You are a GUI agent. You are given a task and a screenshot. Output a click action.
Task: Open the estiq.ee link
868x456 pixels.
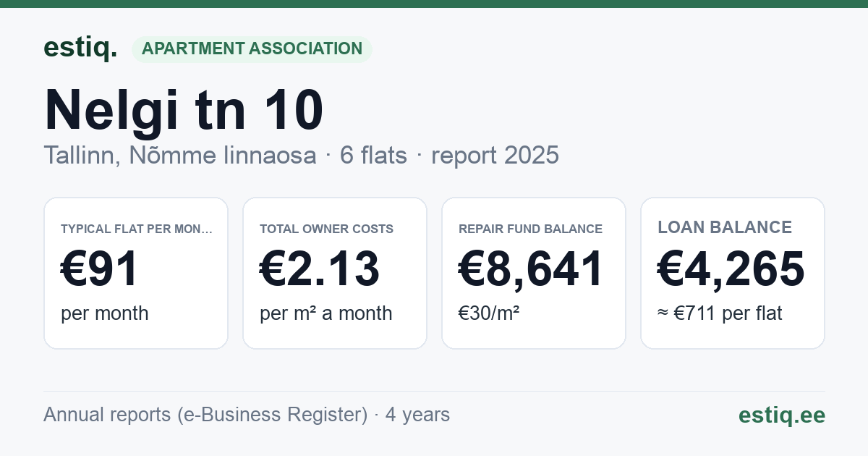pyautogui.click(x=782, y=415)
